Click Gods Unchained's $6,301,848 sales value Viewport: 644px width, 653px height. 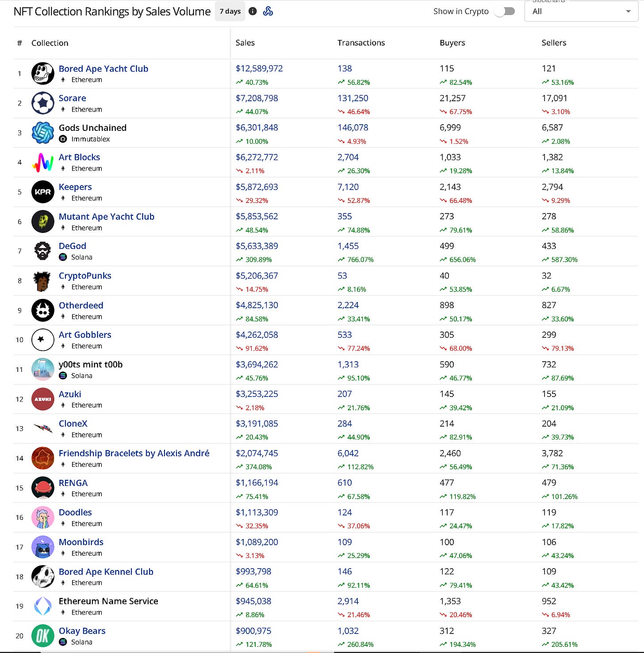[x=257, y=127]
